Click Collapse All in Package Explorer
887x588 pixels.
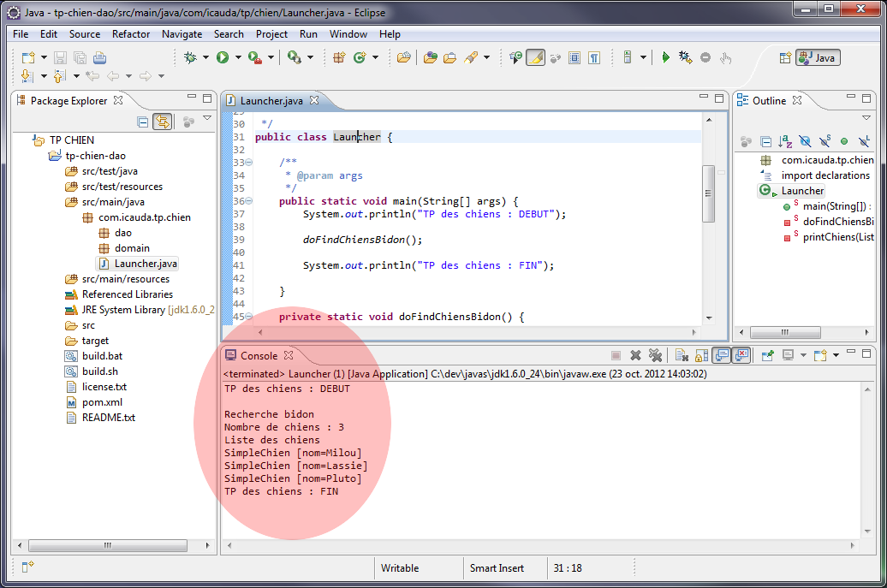pos(143,122)
